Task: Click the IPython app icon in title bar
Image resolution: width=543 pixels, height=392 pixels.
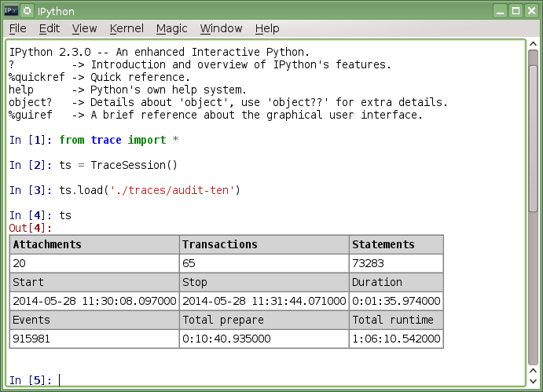Action: (11, 10)
